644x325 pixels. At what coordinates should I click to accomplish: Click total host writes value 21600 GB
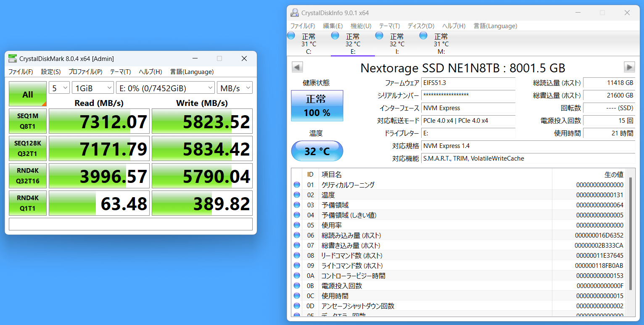pos(609,95)
